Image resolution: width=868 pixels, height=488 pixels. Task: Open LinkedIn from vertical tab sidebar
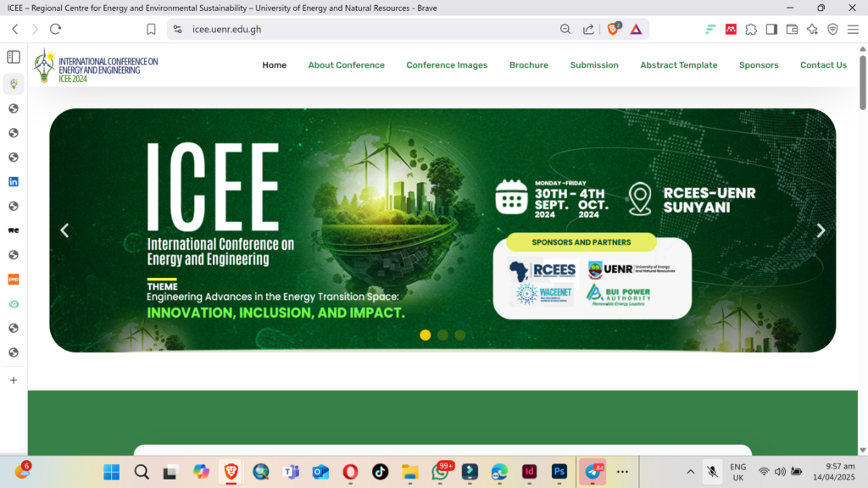[14, 181]
